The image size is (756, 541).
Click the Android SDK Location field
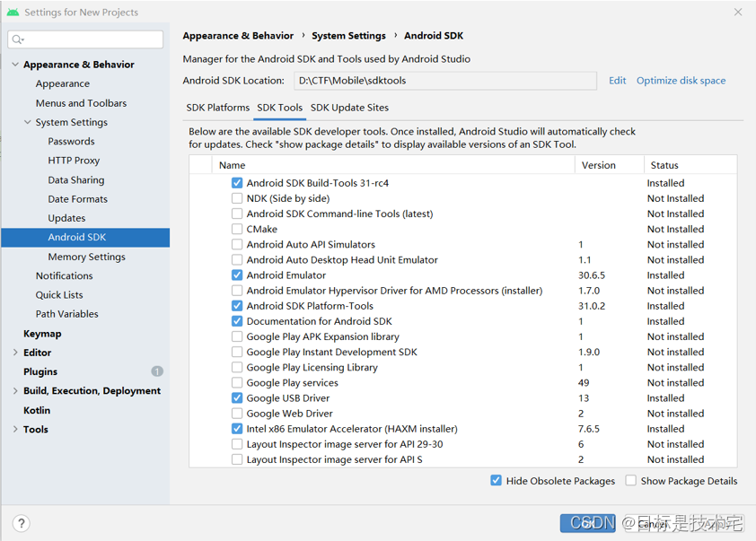tap(445, 81)
